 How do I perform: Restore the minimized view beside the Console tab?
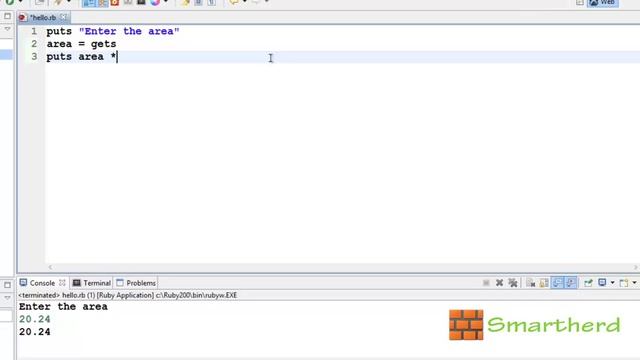point(7,285)
